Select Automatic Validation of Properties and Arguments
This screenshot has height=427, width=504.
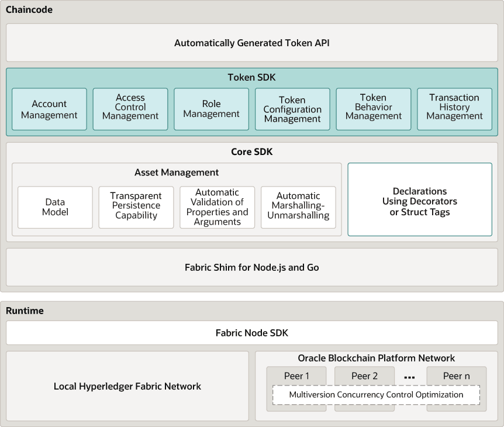tap(217, 207)
